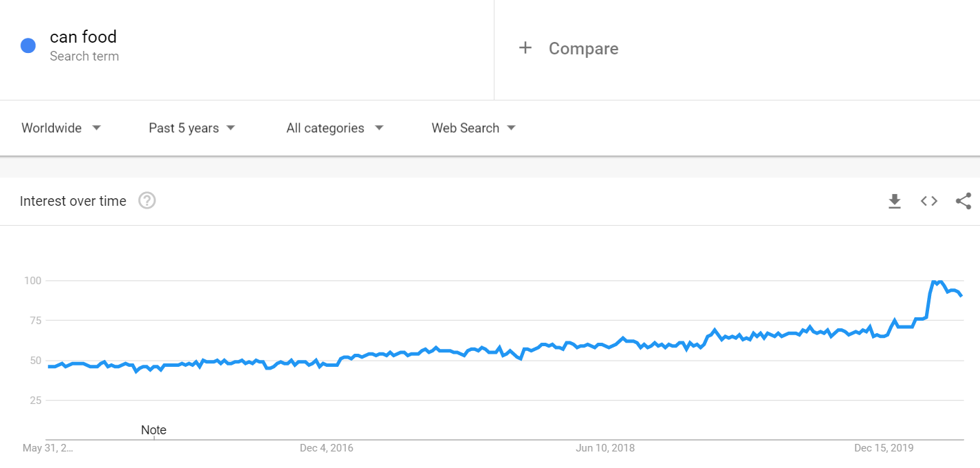Viewport: 980px width, 468px height.
Task: Edit the can food search term
Action: [x=83, y=37]
